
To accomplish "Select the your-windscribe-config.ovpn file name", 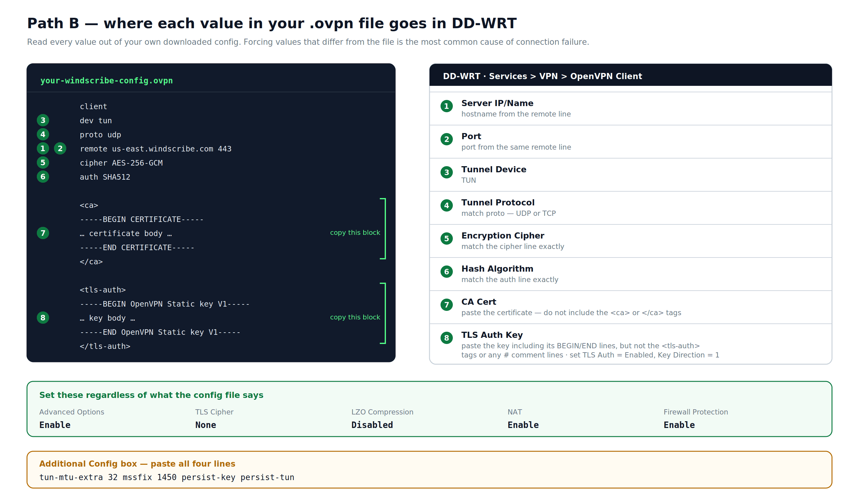I will (107, 81).
